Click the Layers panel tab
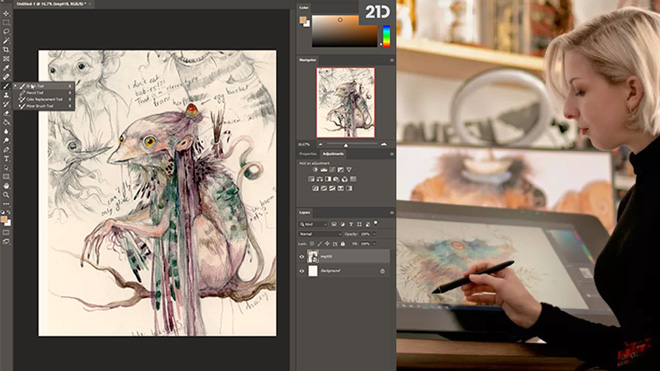 tap(304, 213)
